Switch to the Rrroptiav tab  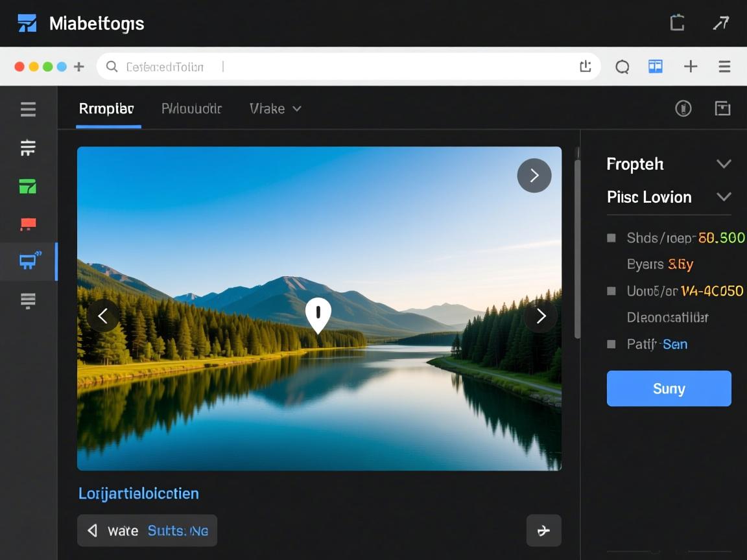coord(106,108)
